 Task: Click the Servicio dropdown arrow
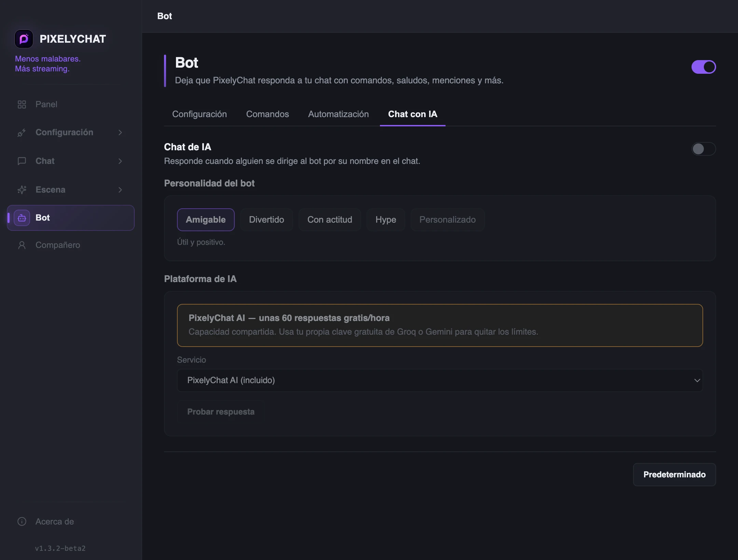(x=697, y=380)
